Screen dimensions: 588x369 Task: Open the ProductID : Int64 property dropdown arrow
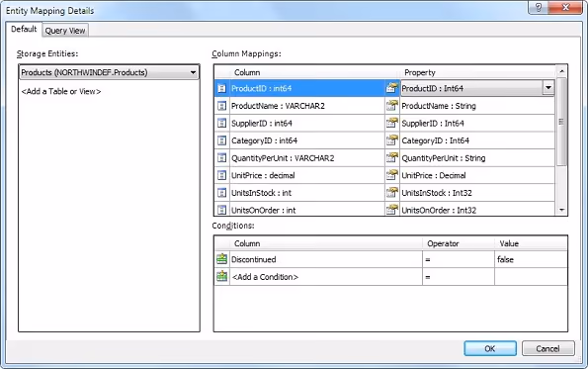pyautogui.click(x=548, y=88)
